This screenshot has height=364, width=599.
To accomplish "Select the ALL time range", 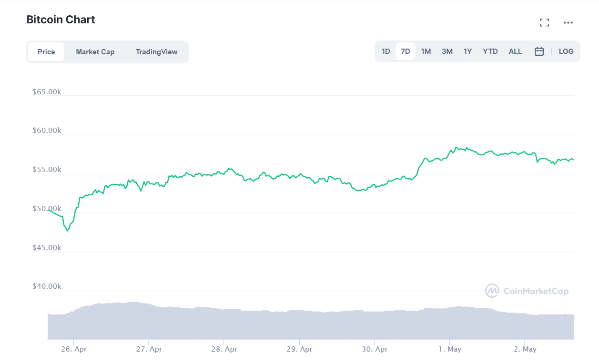I will [x=515, y=51].
